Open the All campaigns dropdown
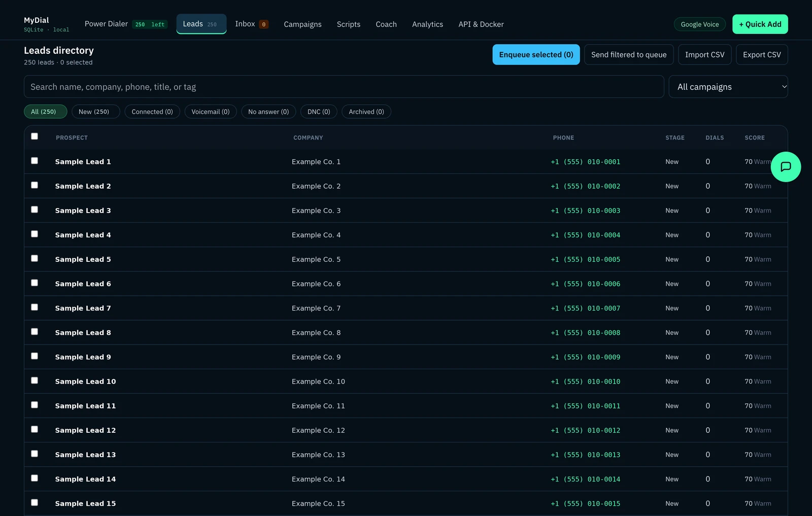 coord(728,87)
